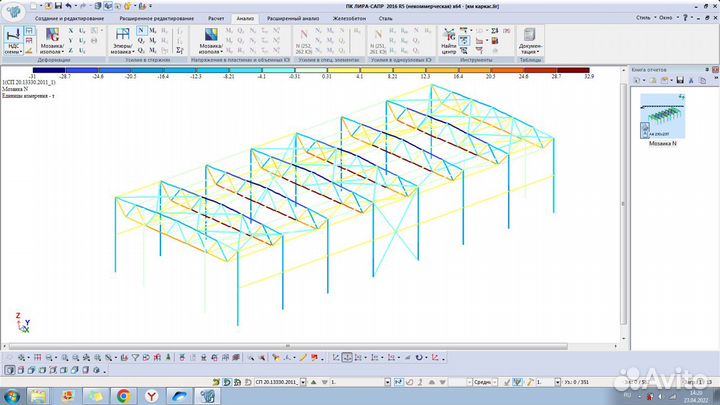Click the Найти центр tool
The height and width of the screenshot is (405, 720).
450,39
